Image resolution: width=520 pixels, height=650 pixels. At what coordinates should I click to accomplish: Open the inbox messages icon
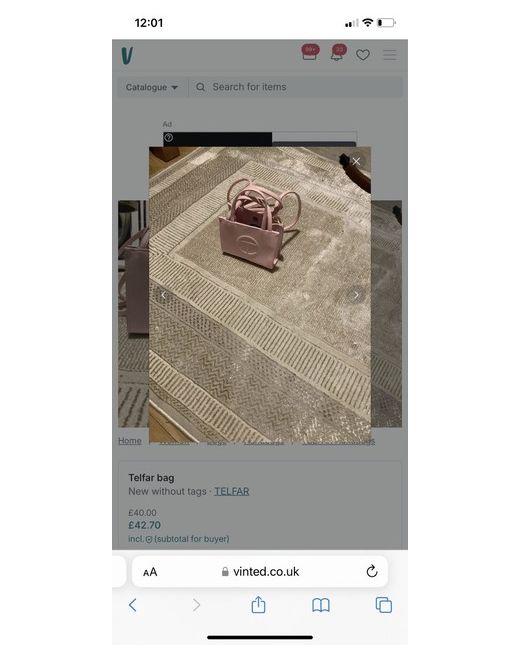(x=310, y=53)
